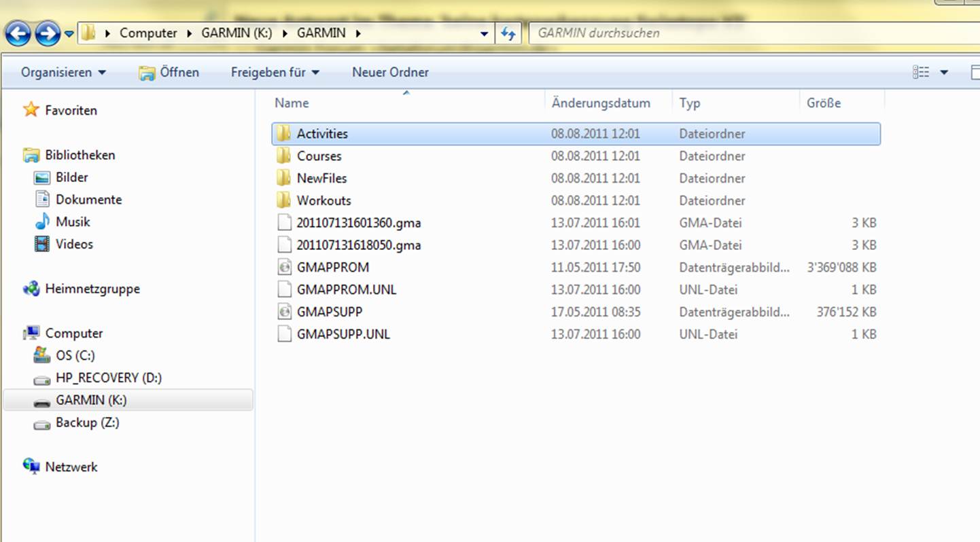
Task: Sort by the Größe column header
Action: pyautogui.click(x=824, y=103)
